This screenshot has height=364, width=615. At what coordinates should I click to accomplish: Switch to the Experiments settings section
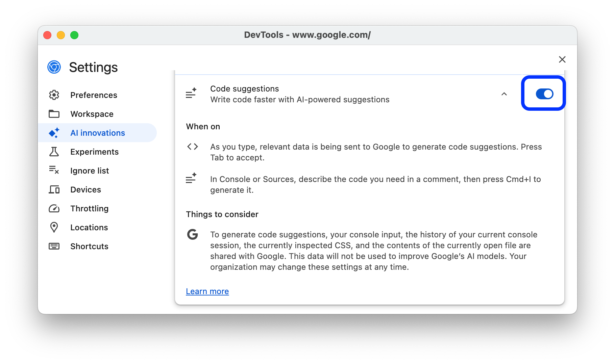point(94,152)
